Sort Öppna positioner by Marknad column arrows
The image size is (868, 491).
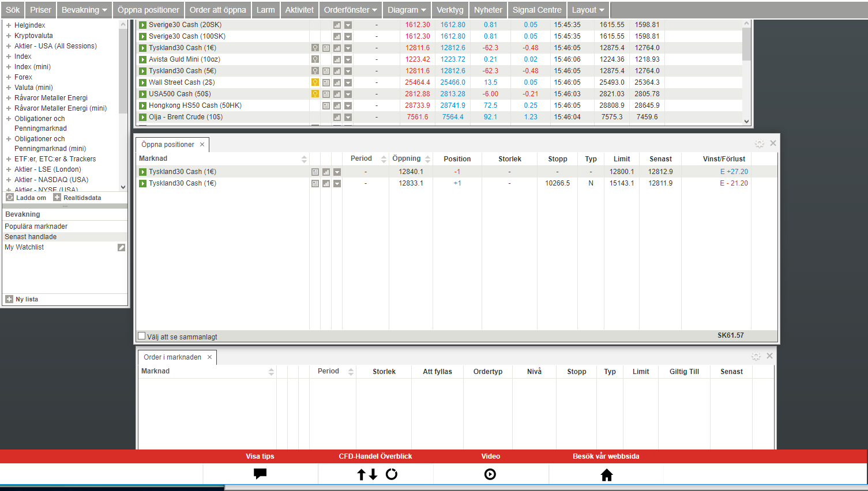[x=304, y=159]
